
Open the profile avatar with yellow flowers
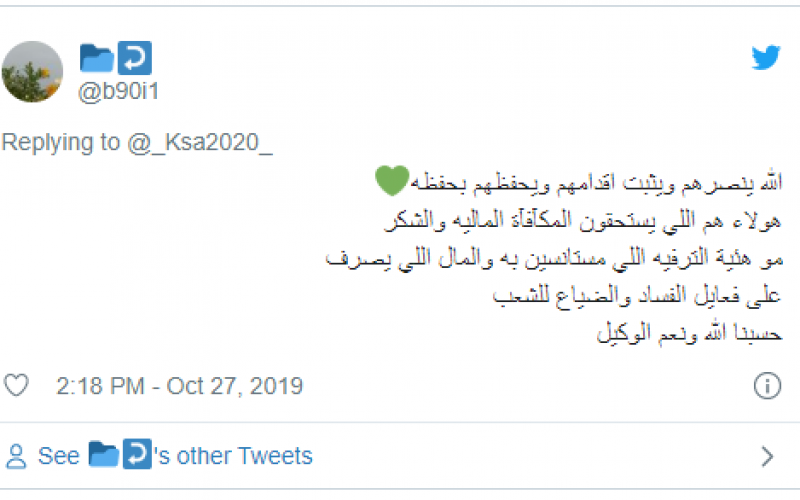[x=32, y=72]
